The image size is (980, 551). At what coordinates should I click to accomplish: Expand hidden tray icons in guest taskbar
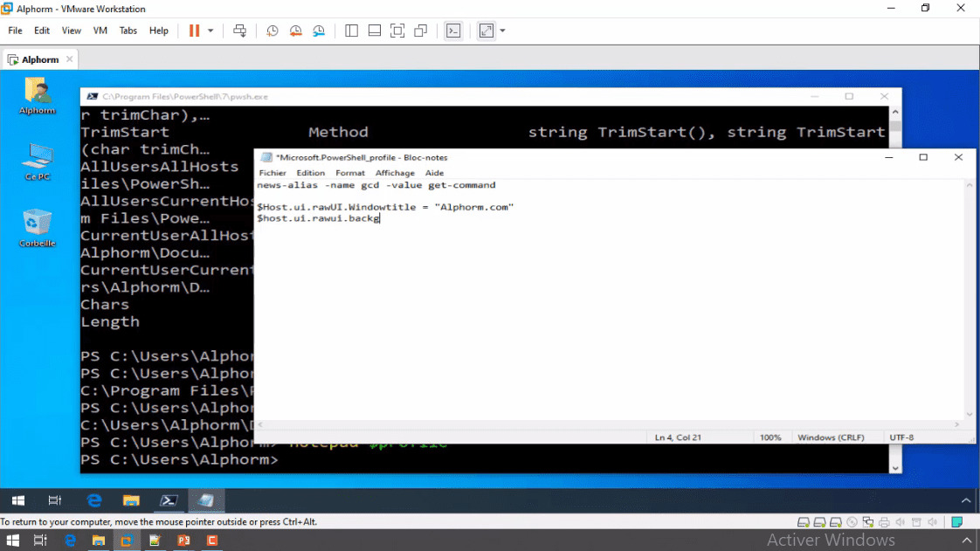point(965,500)
